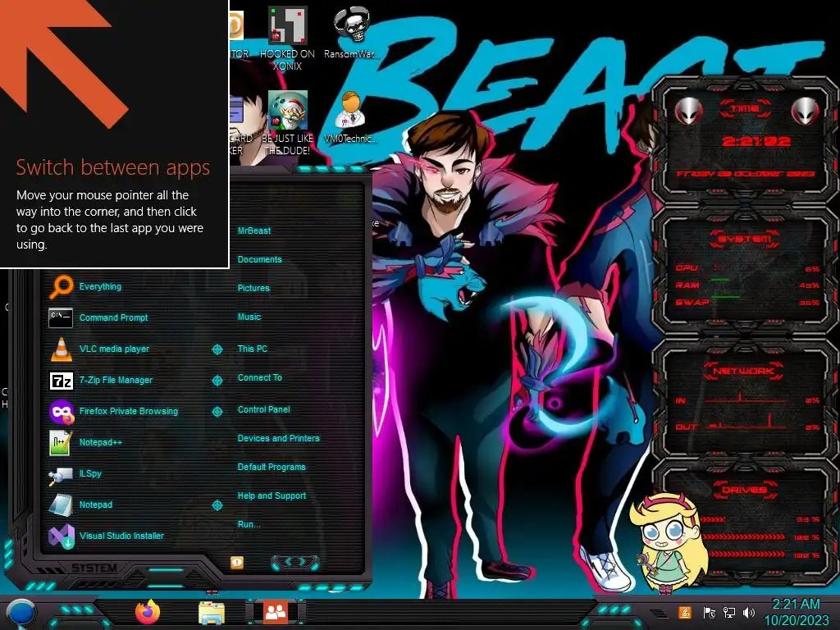Click the Switch between apps heading
The height and width of the screenshot is (630, 840).
pos(113,167)
